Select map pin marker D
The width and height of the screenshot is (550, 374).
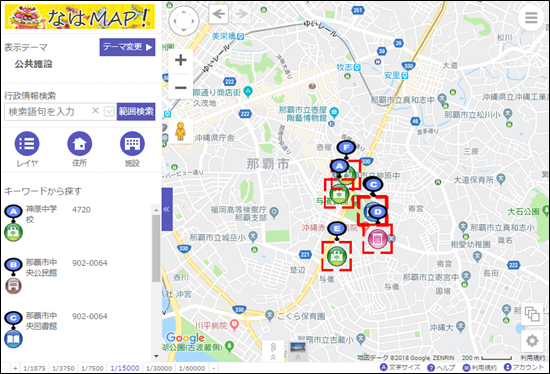tap(377, 213)
